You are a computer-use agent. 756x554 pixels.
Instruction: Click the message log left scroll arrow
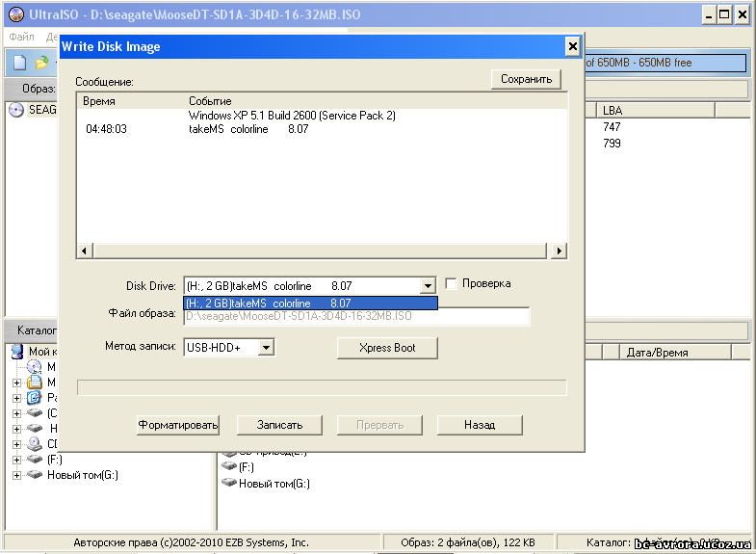coord(85,251)
